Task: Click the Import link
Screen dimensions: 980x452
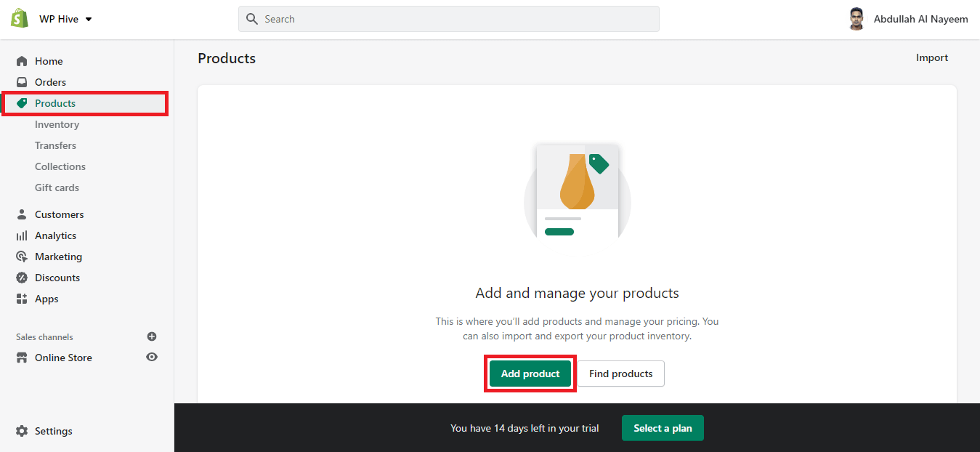Action: click(x=932, y=57)
